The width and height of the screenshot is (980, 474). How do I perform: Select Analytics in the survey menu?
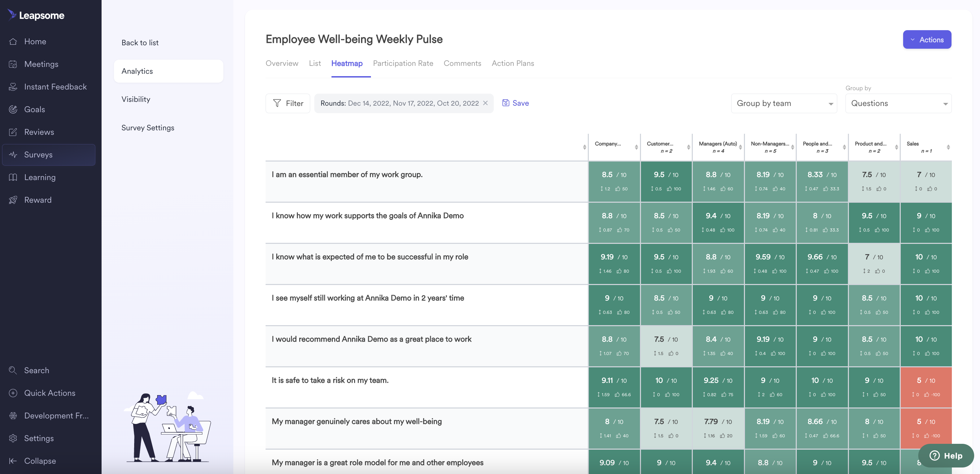click(168, 71)
